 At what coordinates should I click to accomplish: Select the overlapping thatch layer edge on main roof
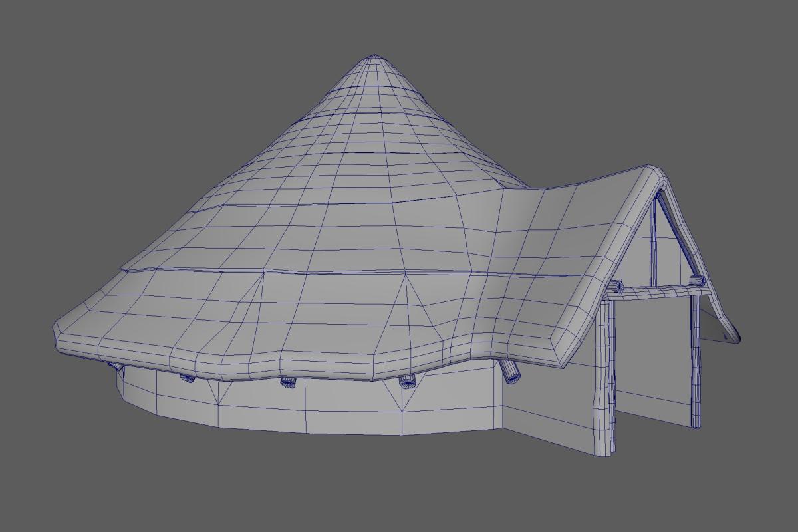click(266, 271)
